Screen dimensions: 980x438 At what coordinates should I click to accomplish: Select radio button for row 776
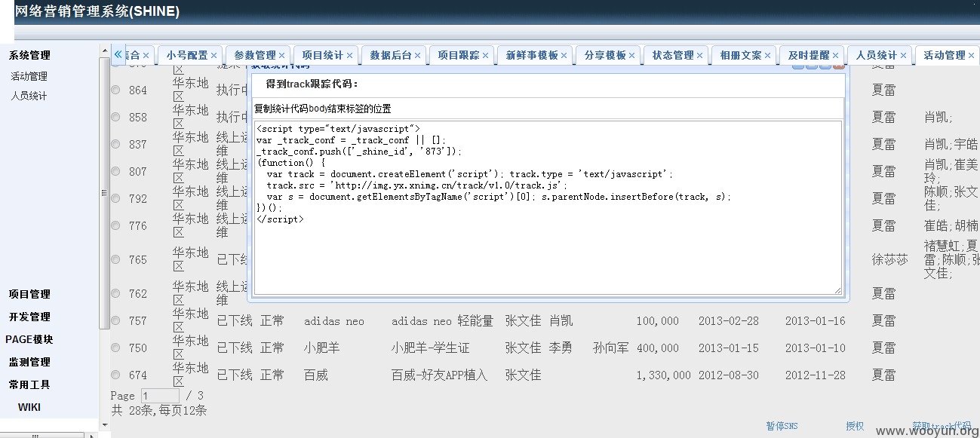[115, 225]
